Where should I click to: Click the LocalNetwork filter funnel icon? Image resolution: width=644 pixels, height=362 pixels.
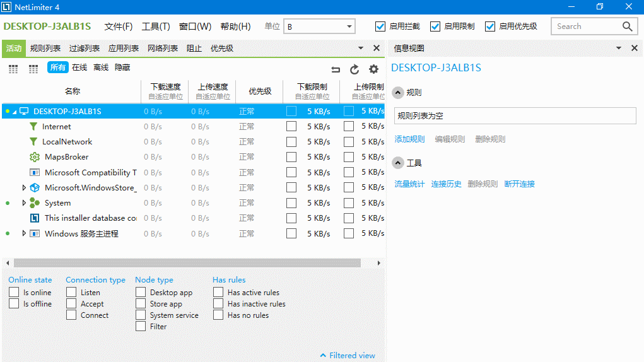pos(33,142)
